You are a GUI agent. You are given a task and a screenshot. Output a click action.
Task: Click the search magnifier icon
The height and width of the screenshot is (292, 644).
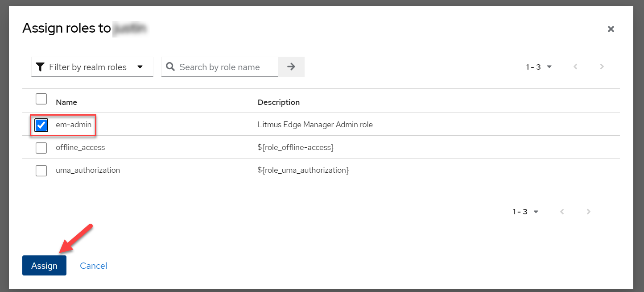coord(170,67)
